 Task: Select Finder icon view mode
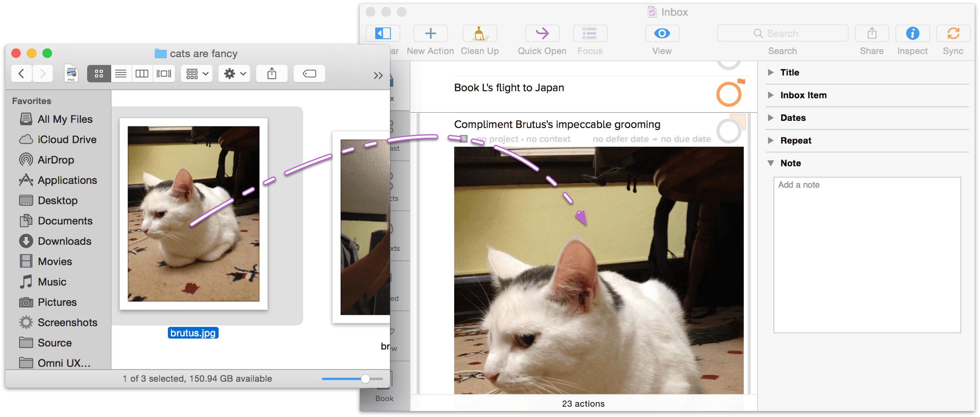(99, 74)
